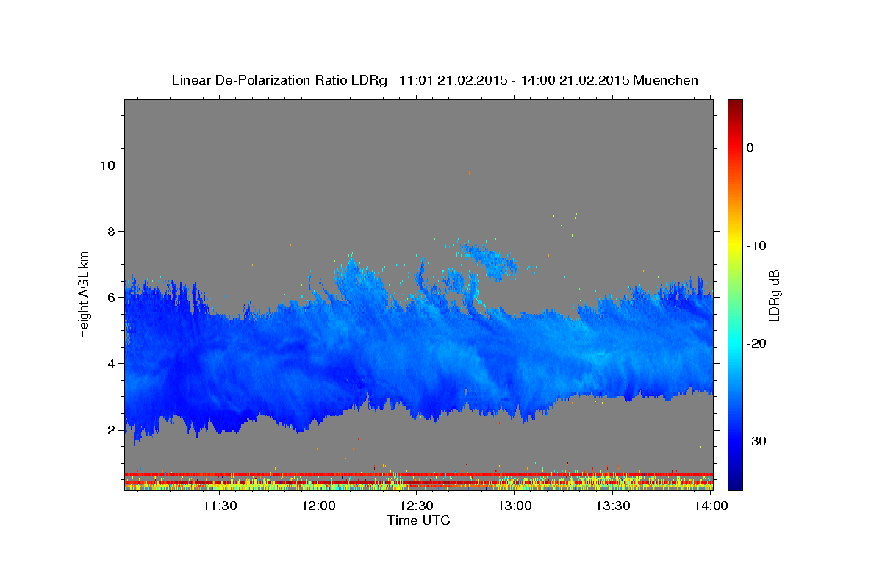Click the 13:00 time tick label
This screenshot has width=882, height=588.
pos(514,506)
